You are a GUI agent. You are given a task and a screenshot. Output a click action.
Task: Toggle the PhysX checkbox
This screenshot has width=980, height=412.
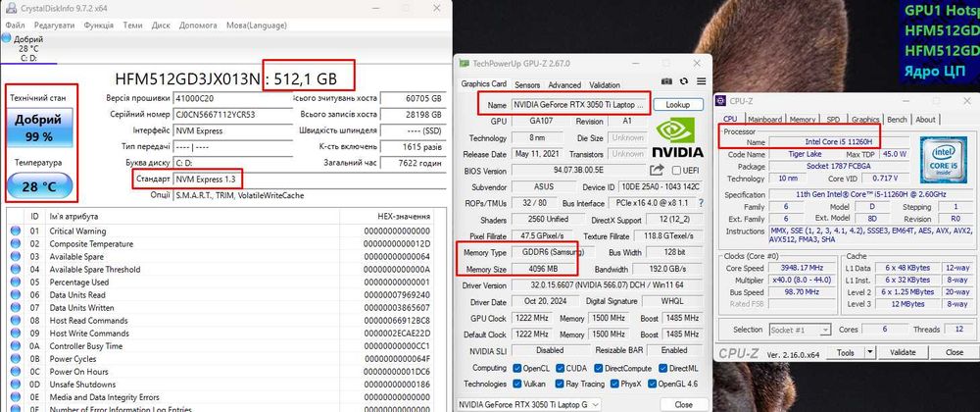click(616, 384)
